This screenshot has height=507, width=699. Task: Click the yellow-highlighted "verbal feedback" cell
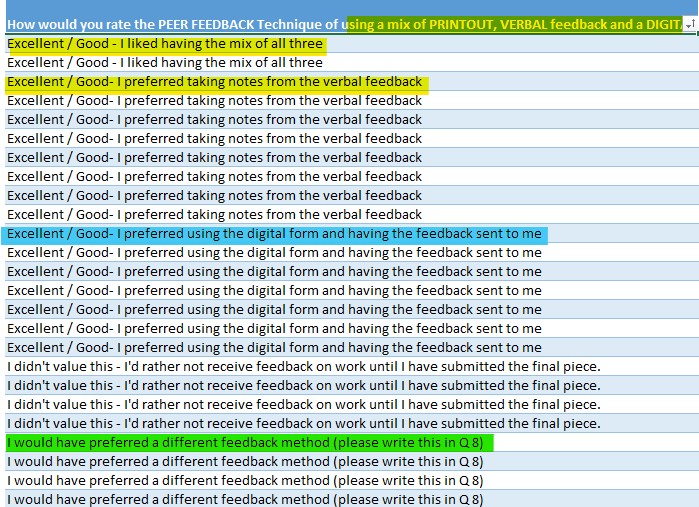pos(215,82)
